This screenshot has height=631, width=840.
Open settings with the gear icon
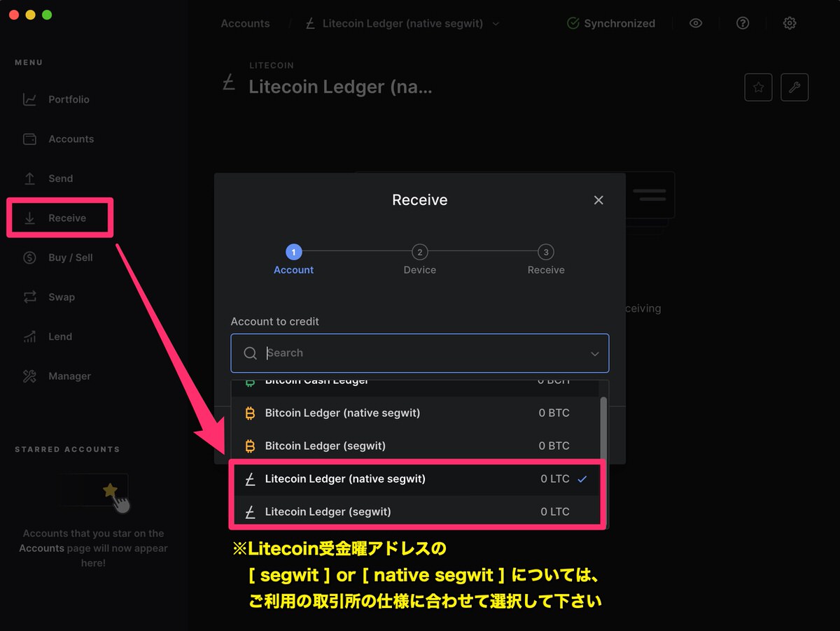click(x=790, y=23)
